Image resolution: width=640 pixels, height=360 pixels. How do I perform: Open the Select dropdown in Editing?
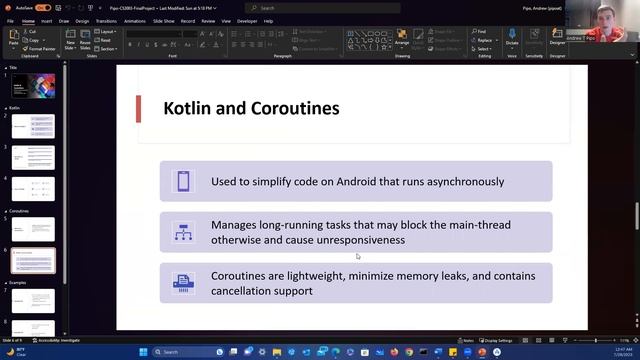click(482, 49)
